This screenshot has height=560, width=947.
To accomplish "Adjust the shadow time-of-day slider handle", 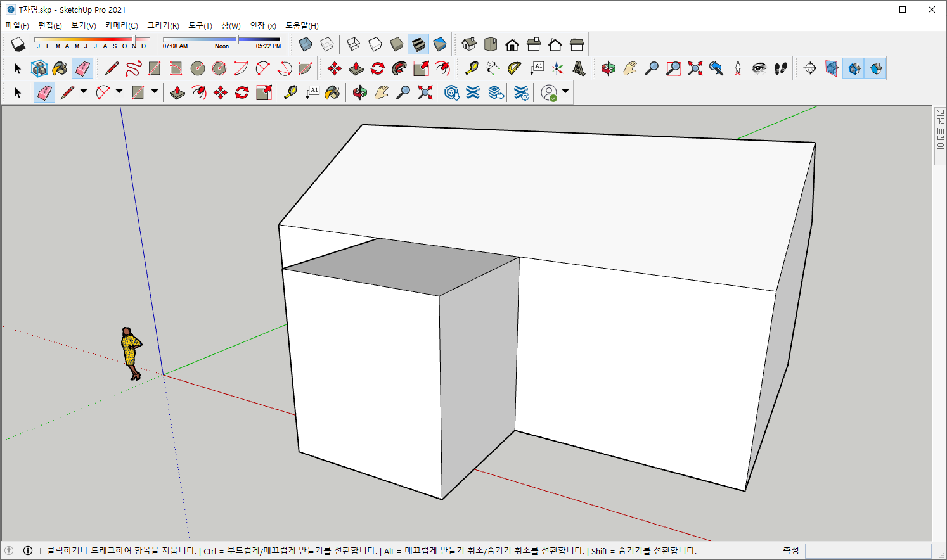I will click(238, 39).
